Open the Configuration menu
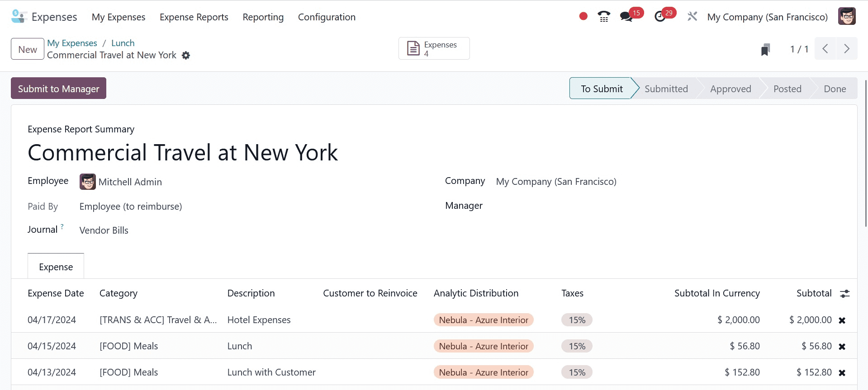Viewport: 868px width, 390px height. click(327, 17)
